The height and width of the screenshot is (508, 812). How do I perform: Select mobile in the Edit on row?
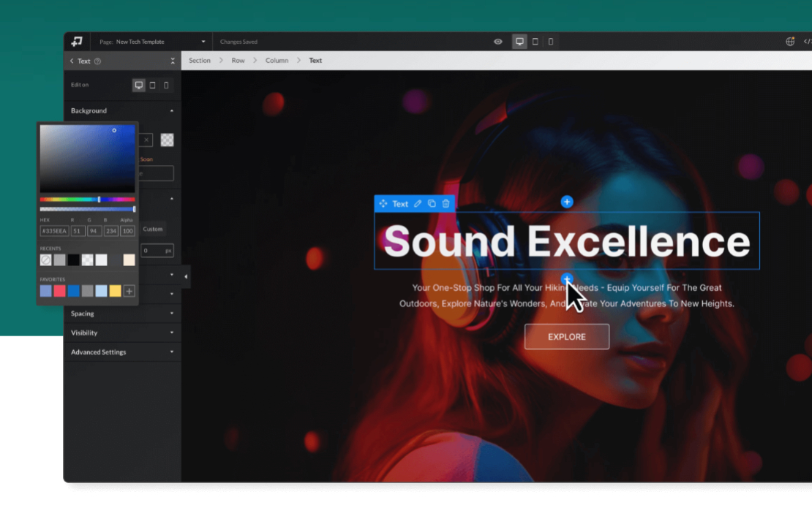[166, 85]
